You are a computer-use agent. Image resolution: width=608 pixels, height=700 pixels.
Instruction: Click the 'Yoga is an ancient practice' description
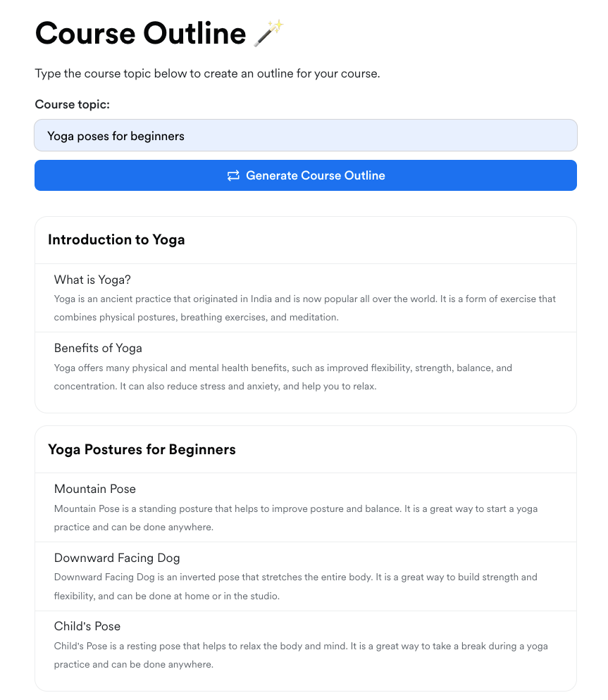(304, 308)
